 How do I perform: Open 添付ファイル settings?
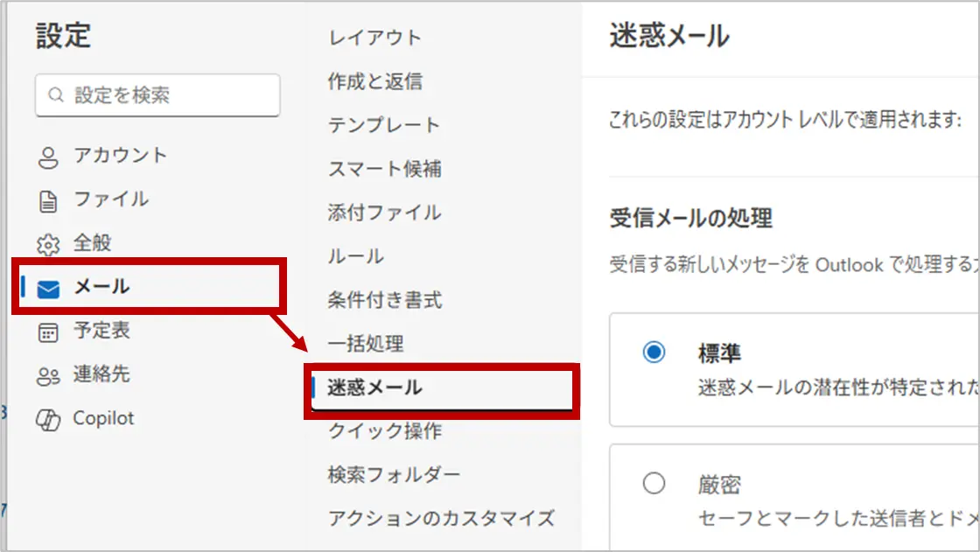[x=384, y=213]
